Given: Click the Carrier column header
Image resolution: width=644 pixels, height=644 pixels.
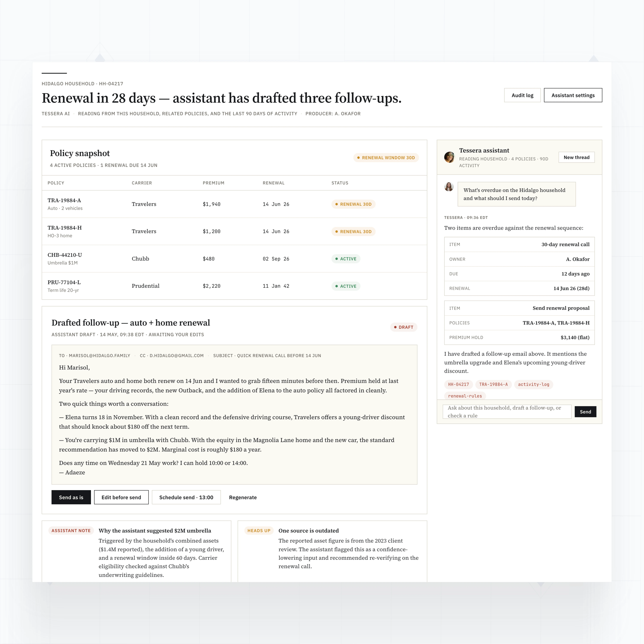Looking at the screenshot, I should click(x=142, y=183).
